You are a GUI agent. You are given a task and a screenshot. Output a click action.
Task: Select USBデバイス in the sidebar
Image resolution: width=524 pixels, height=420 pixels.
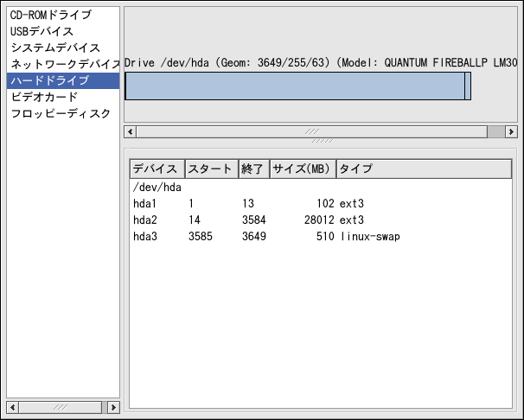[42, 32]
